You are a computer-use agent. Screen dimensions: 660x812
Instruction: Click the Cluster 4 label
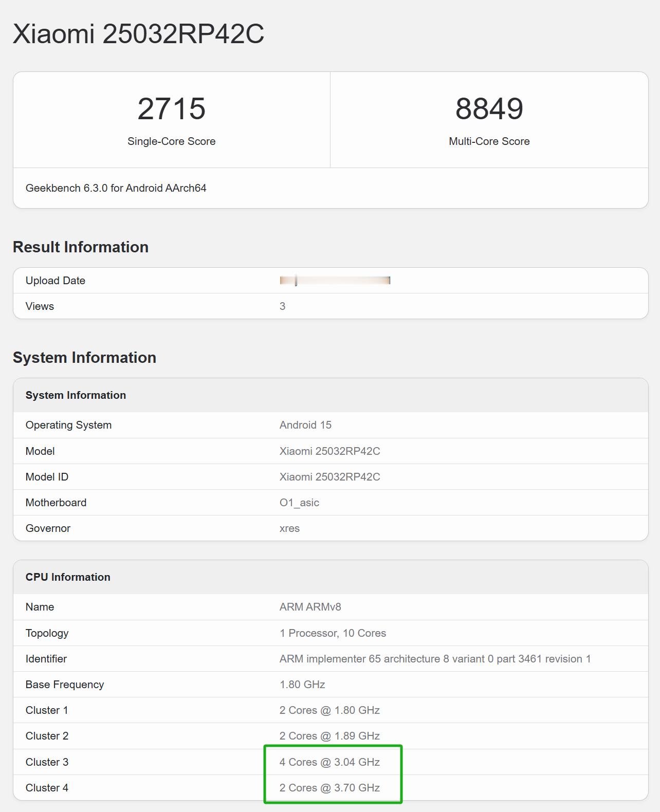[47, 788]
